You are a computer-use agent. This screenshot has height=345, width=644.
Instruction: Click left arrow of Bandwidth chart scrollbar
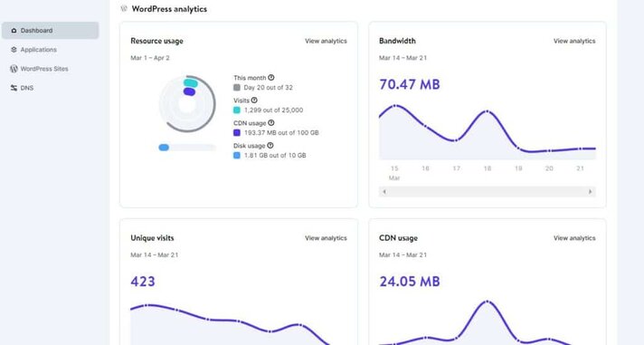click(x=384, y=192)
